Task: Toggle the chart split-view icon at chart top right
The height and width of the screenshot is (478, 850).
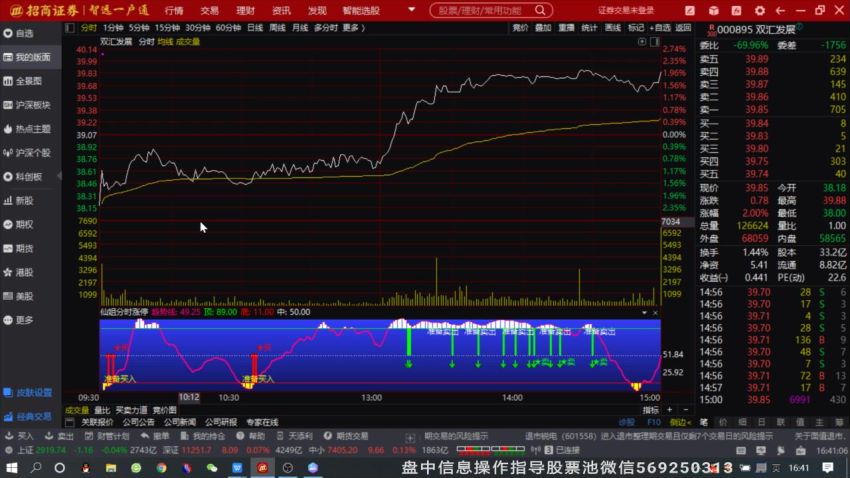Action: pos(654,42)
